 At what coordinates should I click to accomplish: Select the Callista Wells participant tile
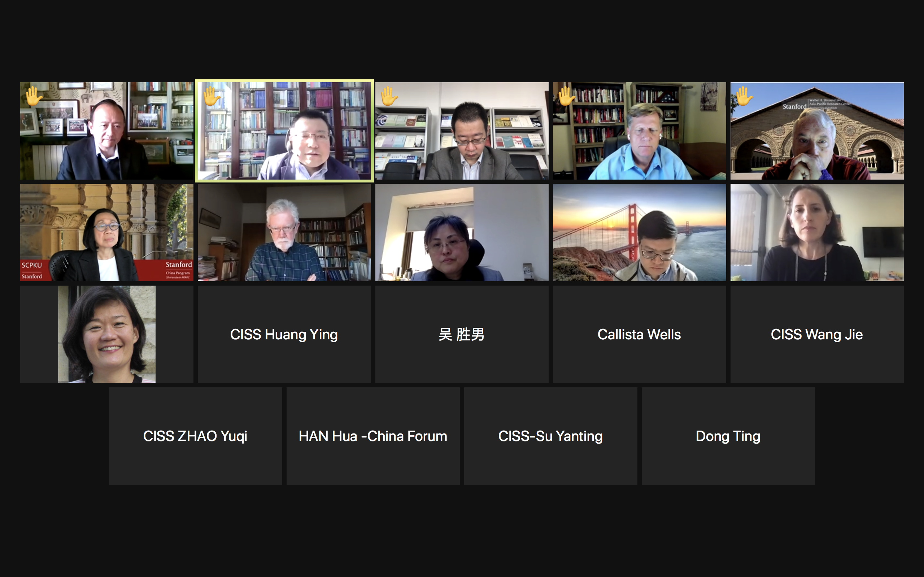pyautogui.click(x=639, y=334)
